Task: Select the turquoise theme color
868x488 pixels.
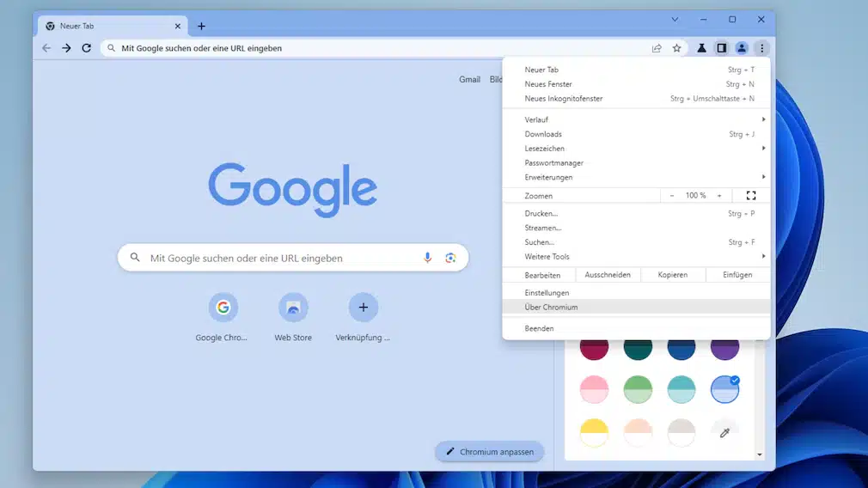Action: (681, 389)
